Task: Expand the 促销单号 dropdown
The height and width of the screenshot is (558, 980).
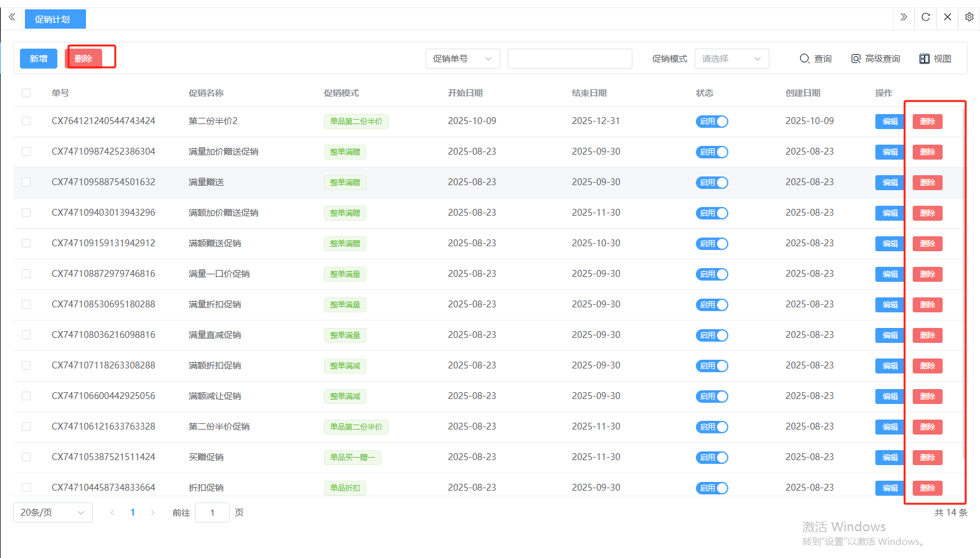Action: point(462,59)
